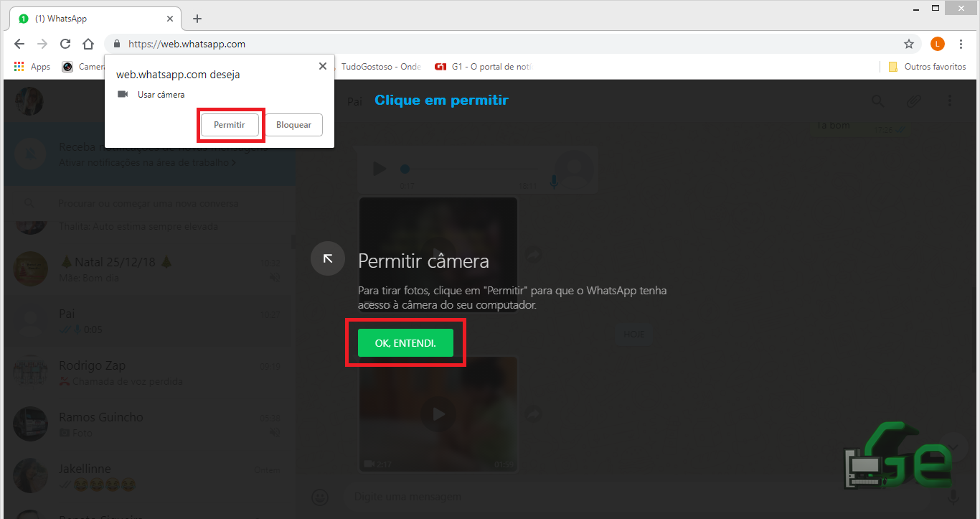The width and height of the screenshot is (980, 519).
Task: Minimize the Chrome window
Action: click(918, 9)
